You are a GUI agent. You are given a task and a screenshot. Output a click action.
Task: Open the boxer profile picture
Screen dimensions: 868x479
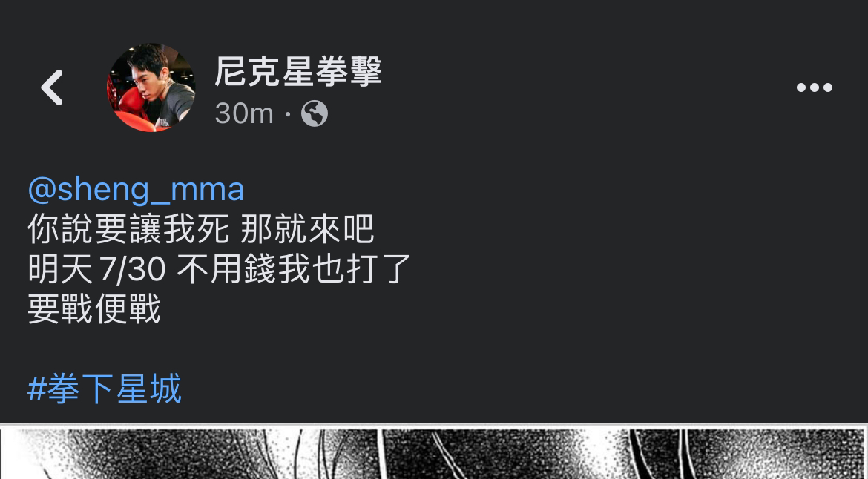coord(151,87)
